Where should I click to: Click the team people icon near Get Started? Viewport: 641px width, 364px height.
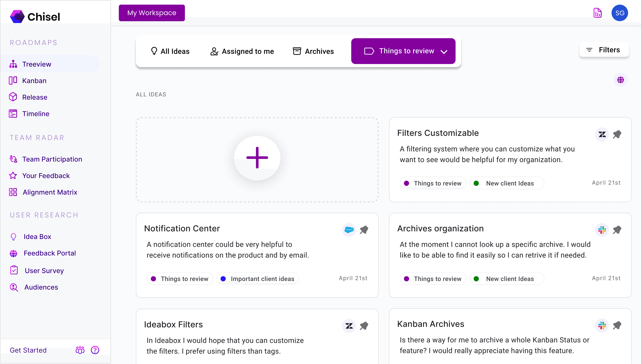coord(80,350)
